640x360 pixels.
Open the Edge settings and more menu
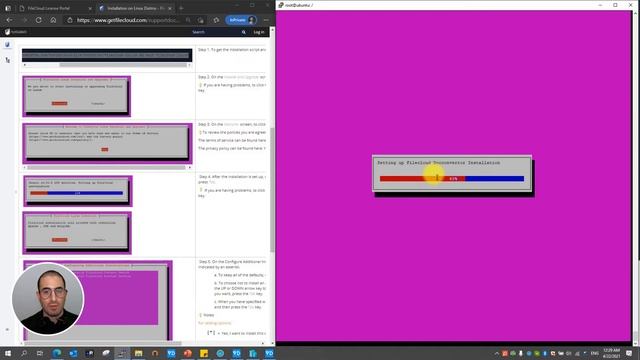click(x=266, y=20)
